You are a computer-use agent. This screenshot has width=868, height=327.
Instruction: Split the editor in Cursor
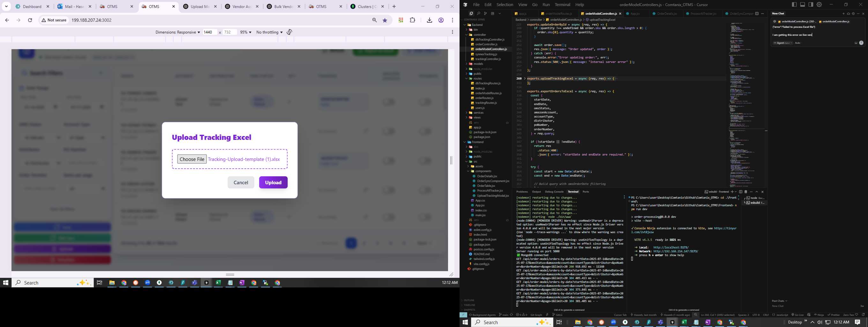[x=757, y=13]
